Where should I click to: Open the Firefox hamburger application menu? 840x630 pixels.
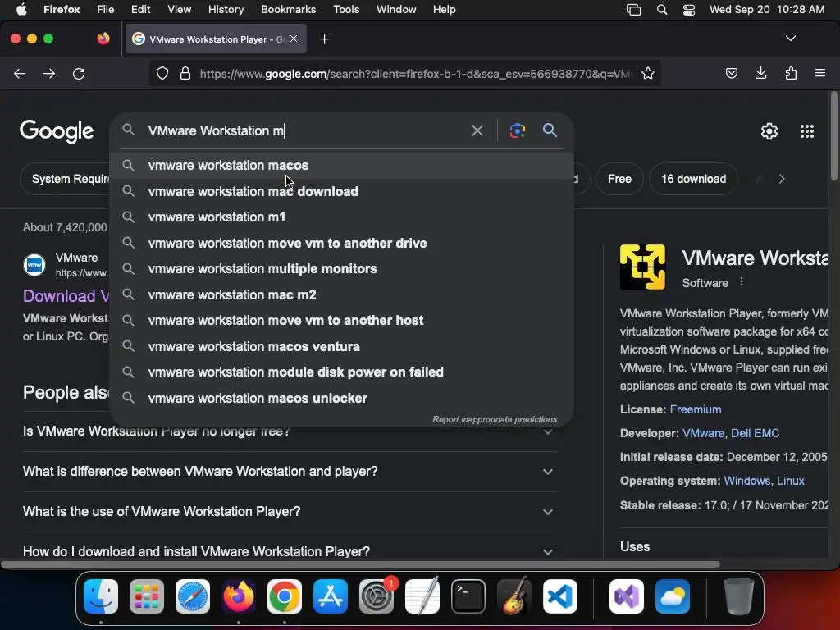coord(819,73)
